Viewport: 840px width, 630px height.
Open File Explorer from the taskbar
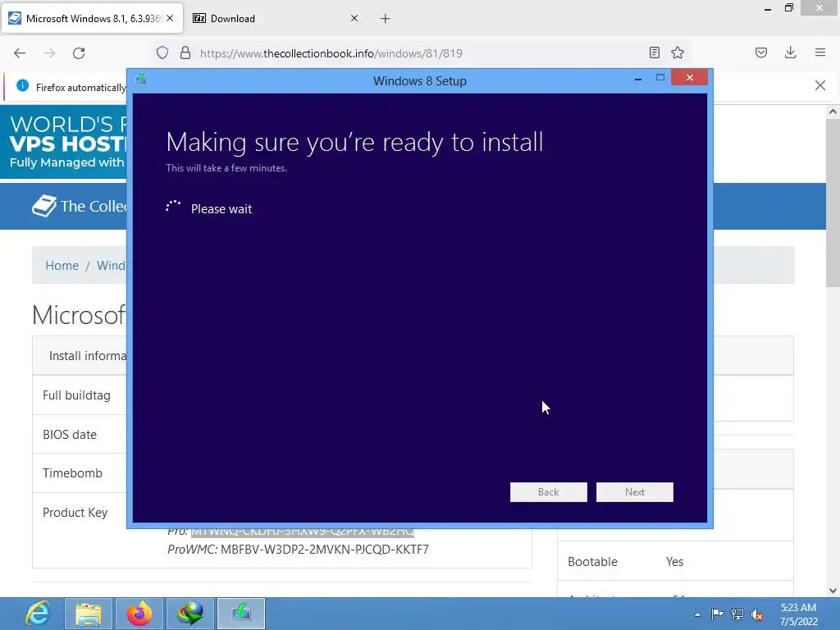[89, 614]
